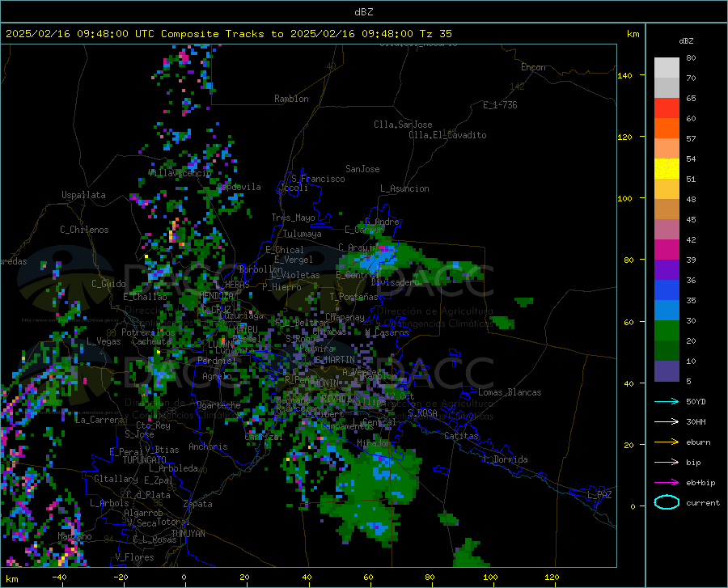Image resolution: width=728 pixels, height=588 pixels.
Task: Click the cyan 'current' ellipse symbol
Action: [667, 502]
